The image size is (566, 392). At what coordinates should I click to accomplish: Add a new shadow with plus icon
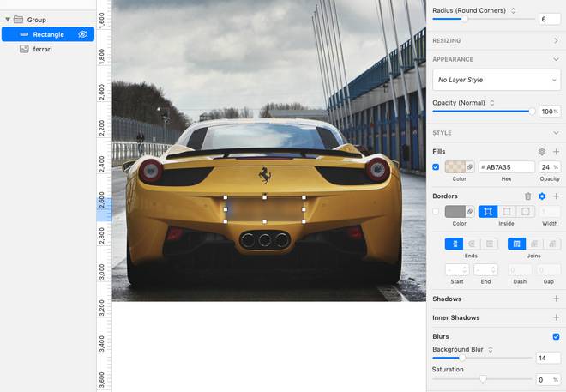(x=556, y=299)
